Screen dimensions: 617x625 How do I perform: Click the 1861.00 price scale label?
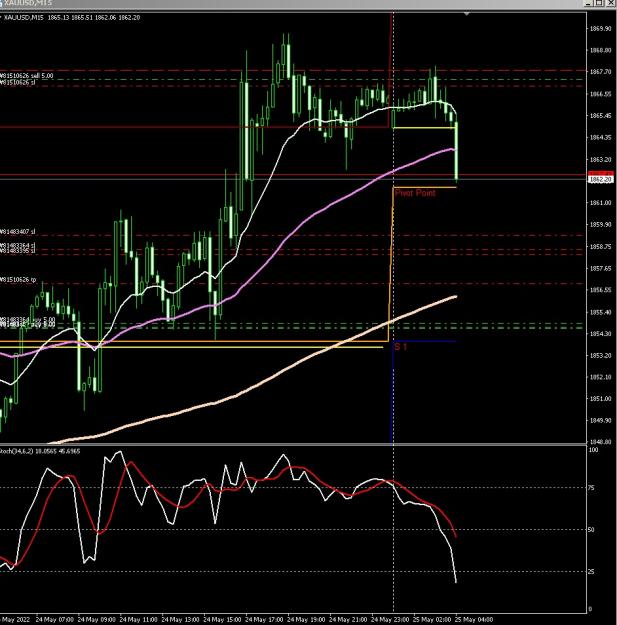tap(600, 203)
